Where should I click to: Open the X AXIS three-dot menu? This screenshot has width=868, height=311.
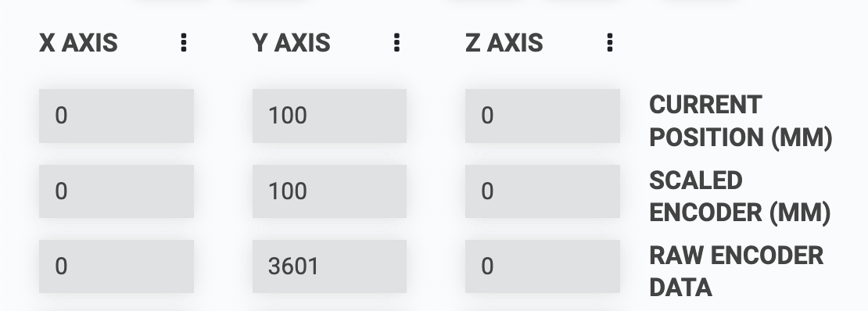[x=184, y=43]
